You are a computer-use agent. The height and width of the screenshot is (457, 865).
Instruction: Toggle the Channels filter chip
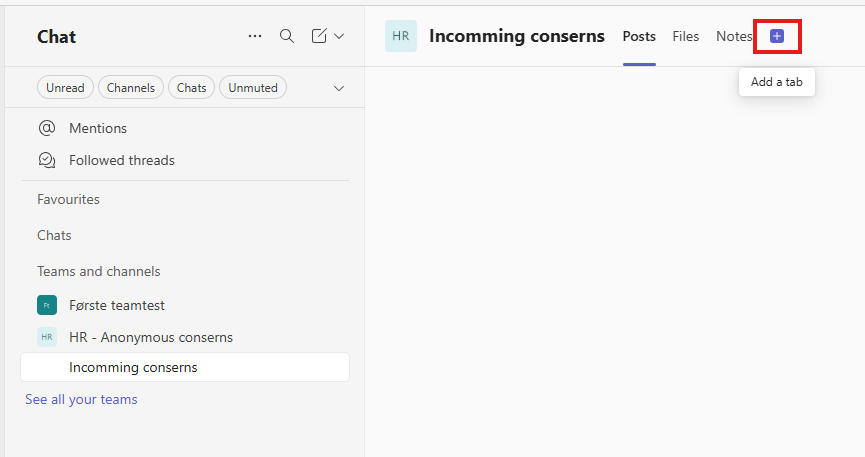(132, 88)
